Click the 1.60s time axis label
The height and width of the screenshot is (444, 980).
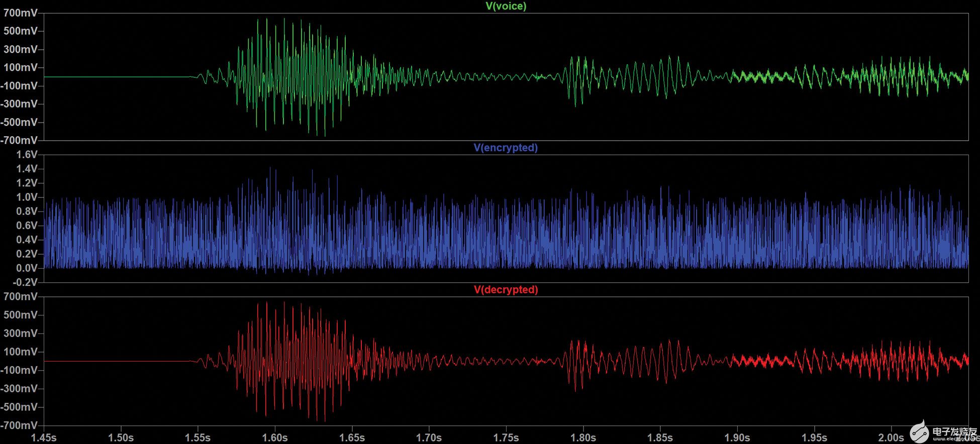275,437
